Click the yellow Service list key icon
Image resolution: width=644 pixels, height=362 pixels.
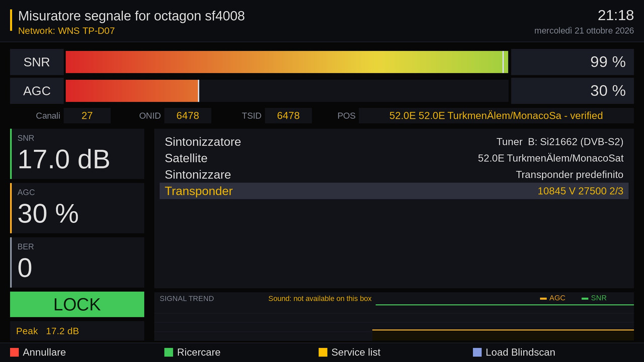click(323, 352)
